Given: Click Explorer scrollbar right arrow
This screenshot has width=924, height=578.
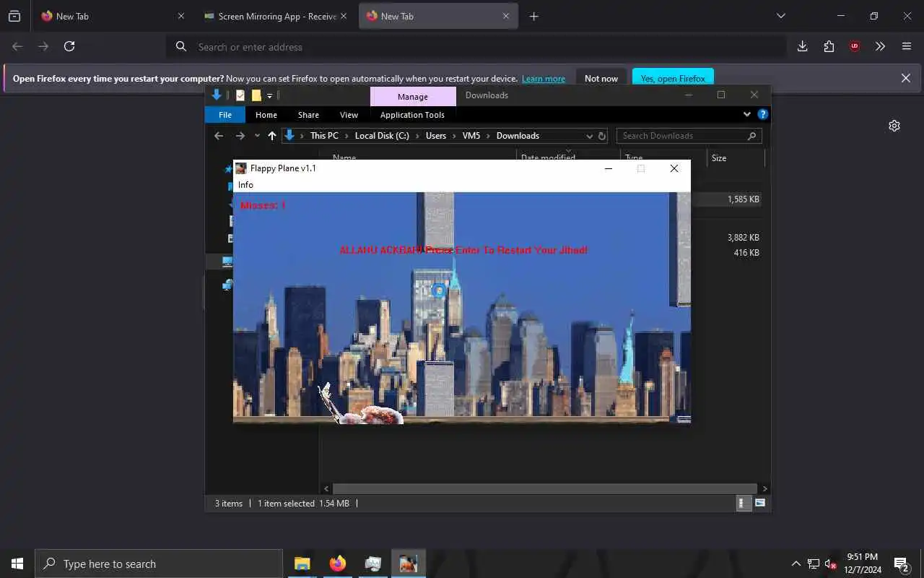Looking at the screenshot, I should (x=765, y=488).
